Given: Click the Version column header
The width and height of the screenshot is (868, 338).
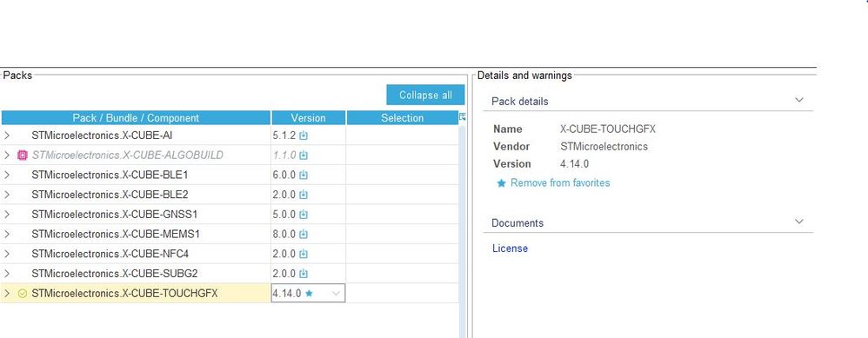Looking at the screenshot, I should (x=309, y=118).
